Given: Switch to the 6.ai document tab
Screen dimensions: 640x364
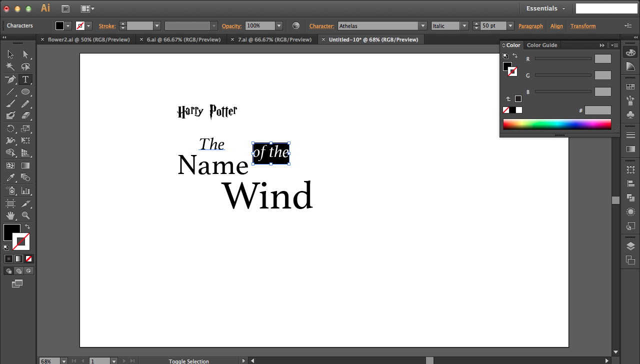Looking at the screenshot, I should (183, 39).
